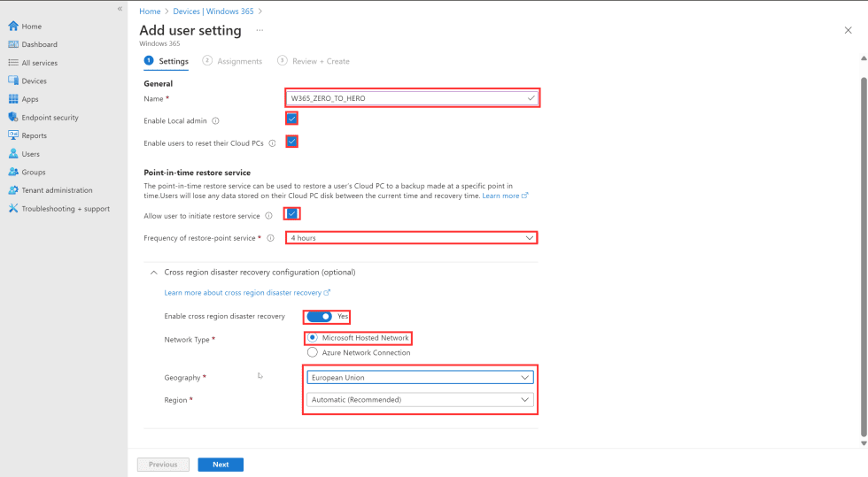Click Troubleshooting + support wrench icon
The width and height of the screenshot is (868, 477).
coord(13,208)
